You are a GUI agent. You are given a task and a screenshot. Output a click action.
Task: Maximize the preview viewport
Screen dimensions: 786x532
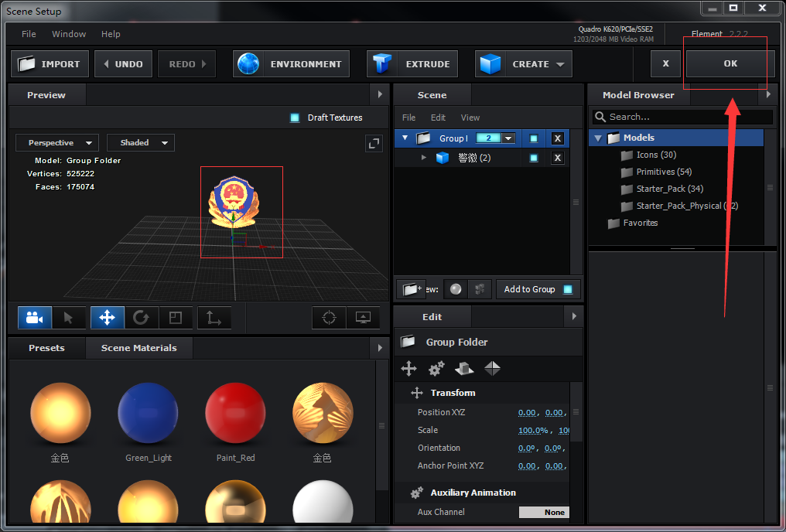click(374, 144)
